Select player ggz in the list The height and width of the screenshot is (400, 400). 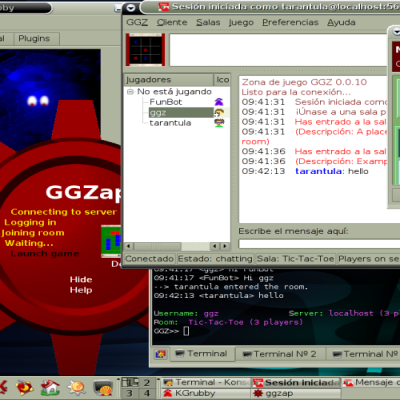(x=181, y=113)
